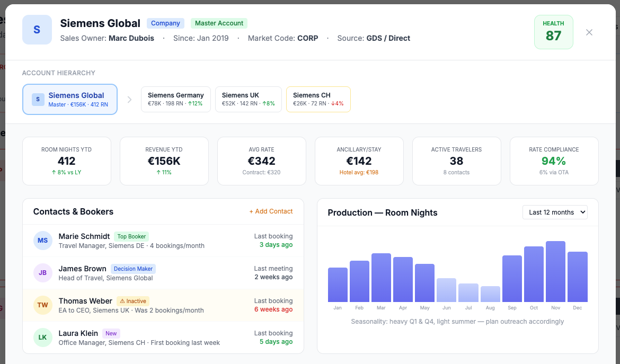Click the hierarchy chevron arrow

[129, 100]
